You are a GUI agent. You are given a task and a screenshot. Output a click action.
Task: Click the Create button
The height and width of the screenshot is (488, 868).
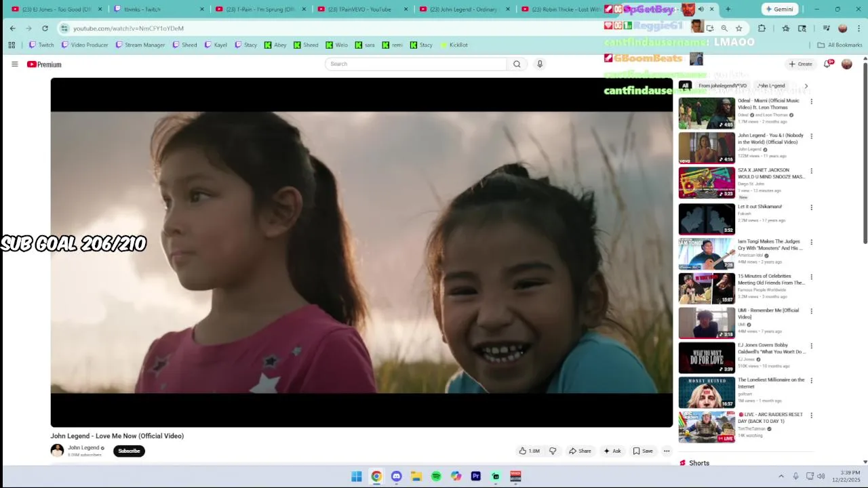coord(800,64)
